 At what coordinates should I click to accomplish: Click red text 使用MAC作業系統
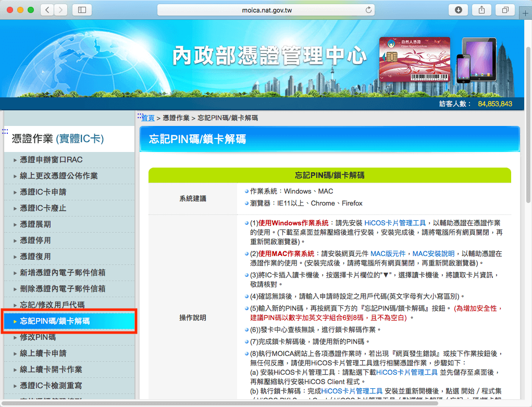(287, 253)
